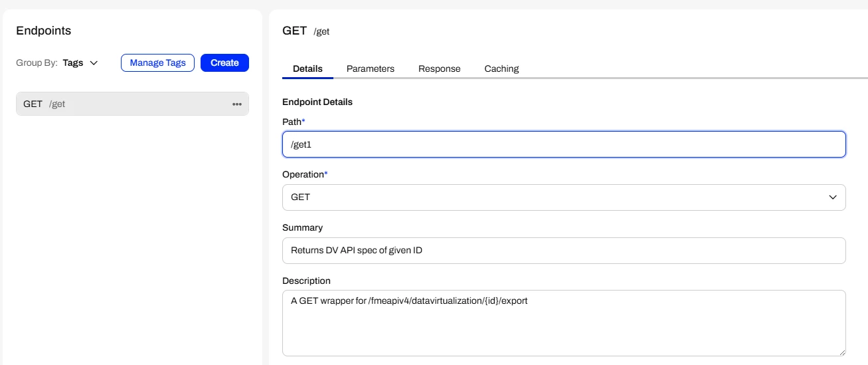Image resolution: width=868 pixels, height=365 pixels.
Task: Click the Operation field's down arrow
Action: (x=832, y=197)
